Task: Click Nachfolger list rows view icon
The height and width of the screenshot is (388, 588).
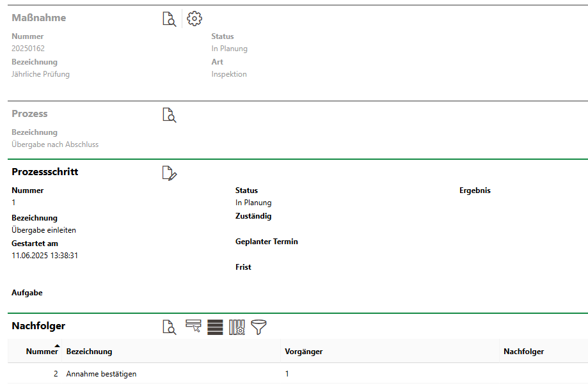Action: pyautogui.click(x=215, y=327)
